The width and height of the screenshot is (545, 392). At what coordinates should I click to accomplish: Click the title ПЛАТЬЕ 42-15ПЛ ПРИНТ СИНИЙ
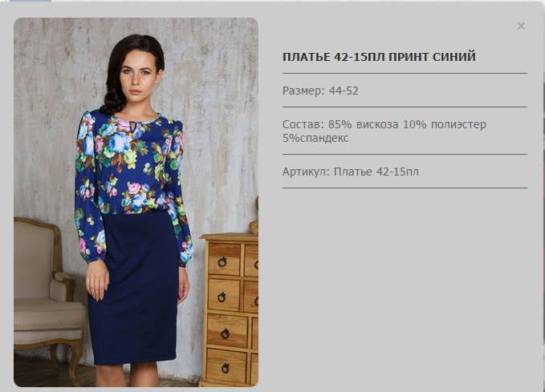[x=379, y=57]
